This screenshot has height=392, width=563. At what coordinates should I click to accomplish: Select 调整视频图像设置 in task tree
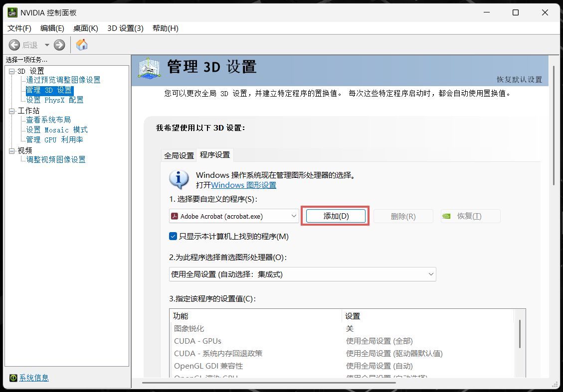(x=56, y=159)
